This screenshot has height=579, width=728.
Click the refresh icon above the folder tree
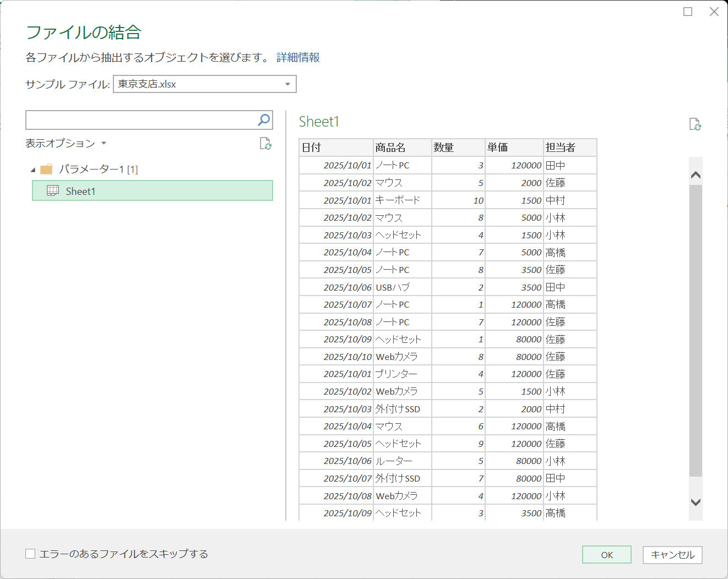tap(266, 144)
